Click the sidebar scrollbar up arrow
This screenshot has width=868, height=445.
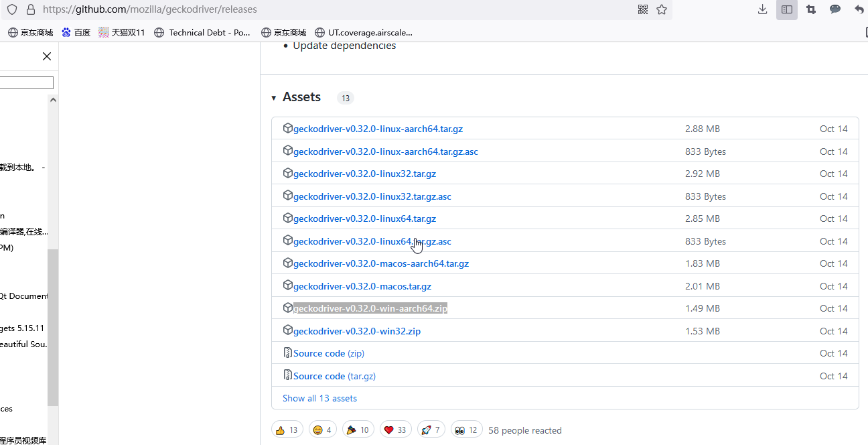53,99
